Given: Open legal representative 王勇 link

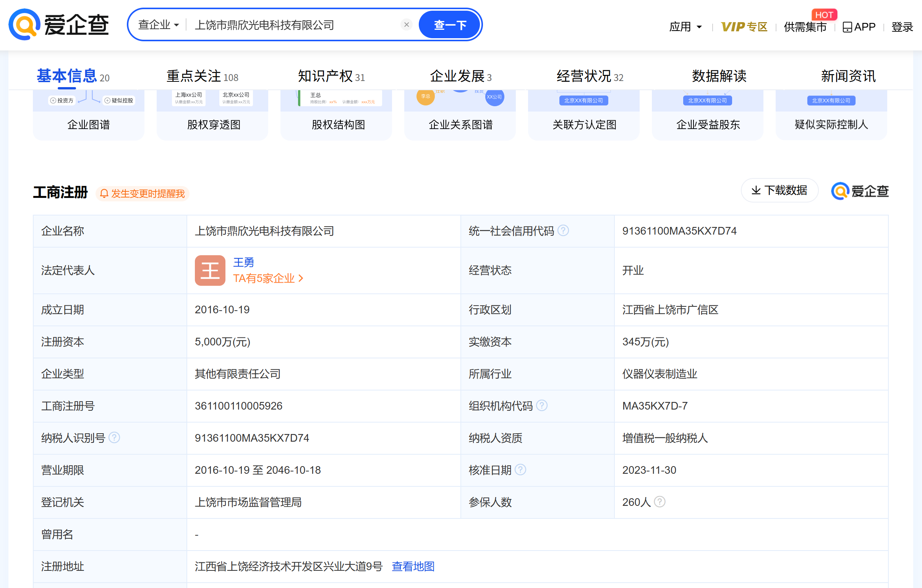Looking at the screenshot, I should [243, 262].
